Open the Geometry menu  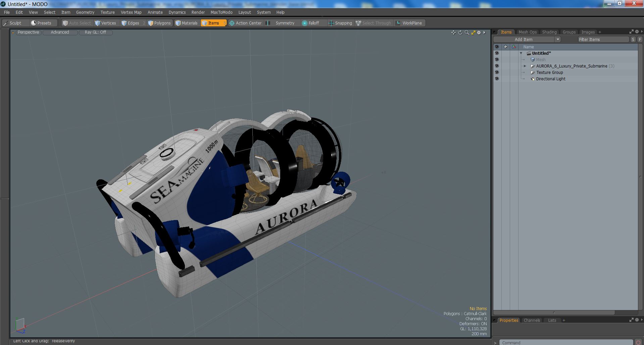coord(85,12)
